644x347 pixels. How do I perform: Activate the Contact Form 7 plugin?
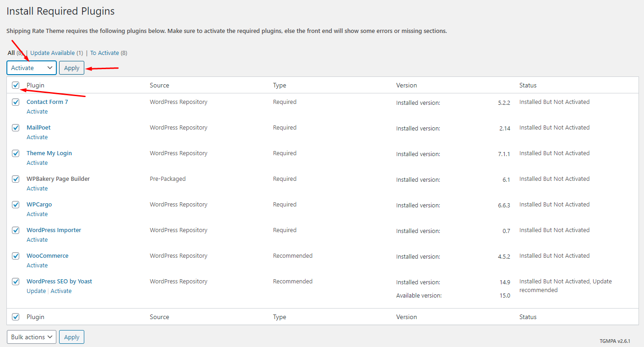(x=37, y=112)
